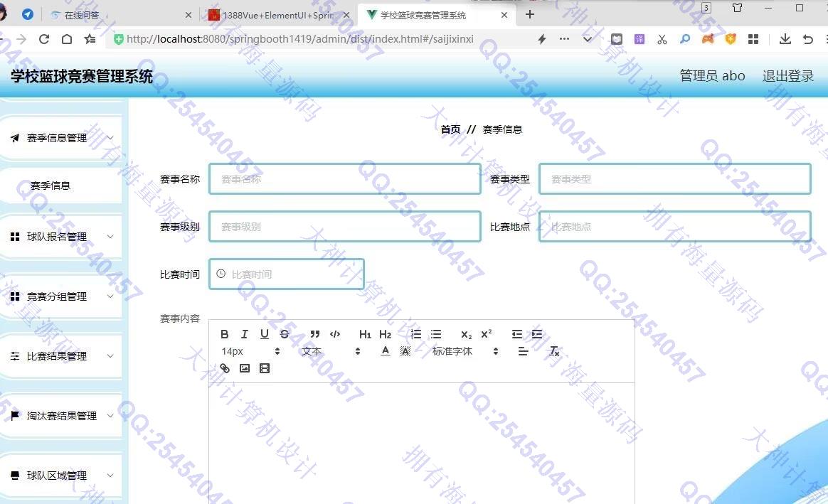Apply strikethrough formatting
828x504 pixels.
(x=285, y=334)
